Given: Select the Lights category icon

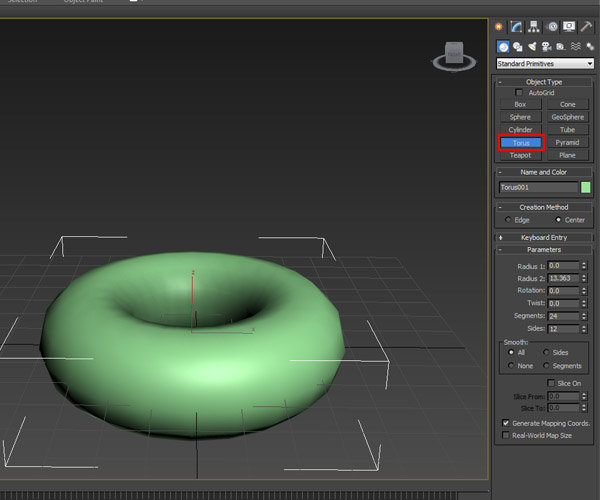Looking at the screenshot, I should click(532, 47).
